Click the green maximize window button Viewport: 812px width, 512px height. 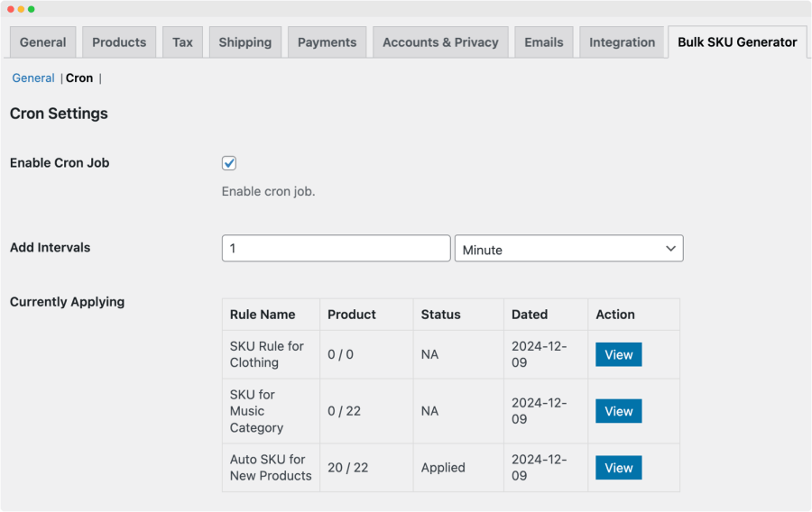(32, 9)
